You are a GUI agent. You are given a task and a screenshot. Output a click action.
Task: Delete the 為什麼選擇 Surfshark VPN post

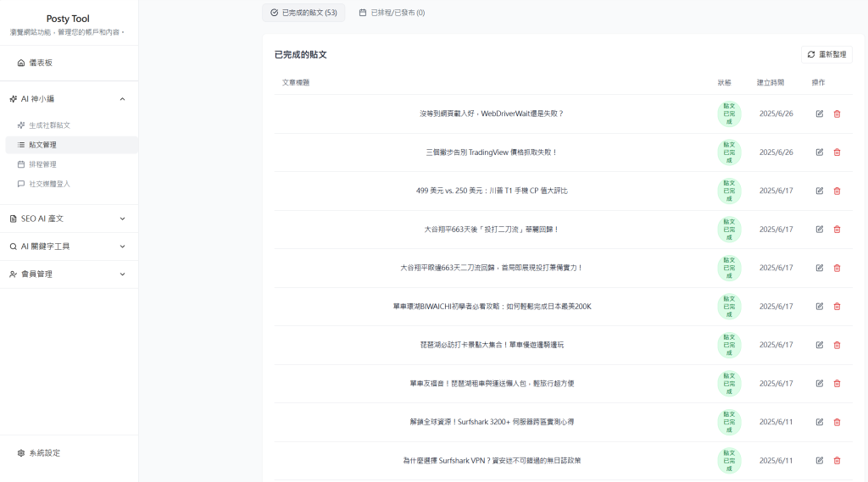click(x=837, y=461)
